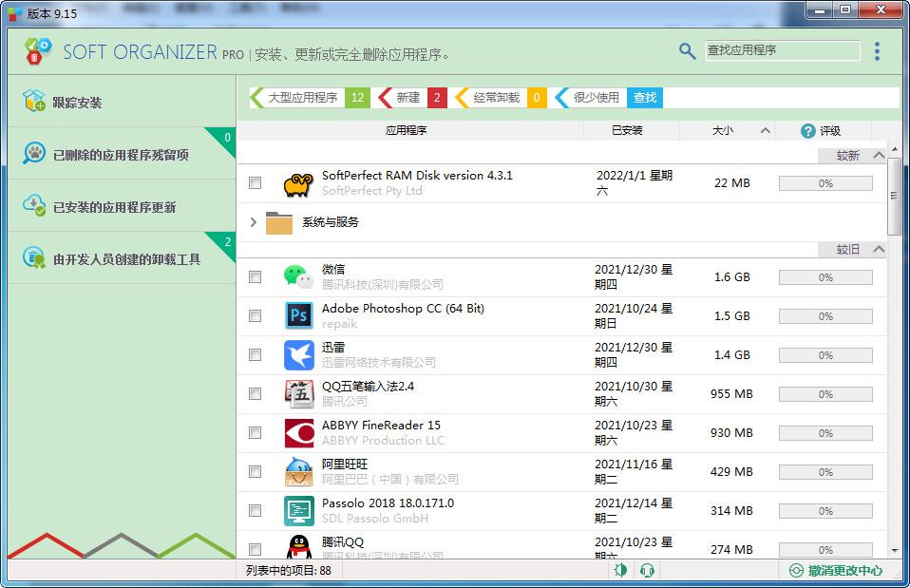Click the list vertical scrollbar thumb

tap(894, 196)
